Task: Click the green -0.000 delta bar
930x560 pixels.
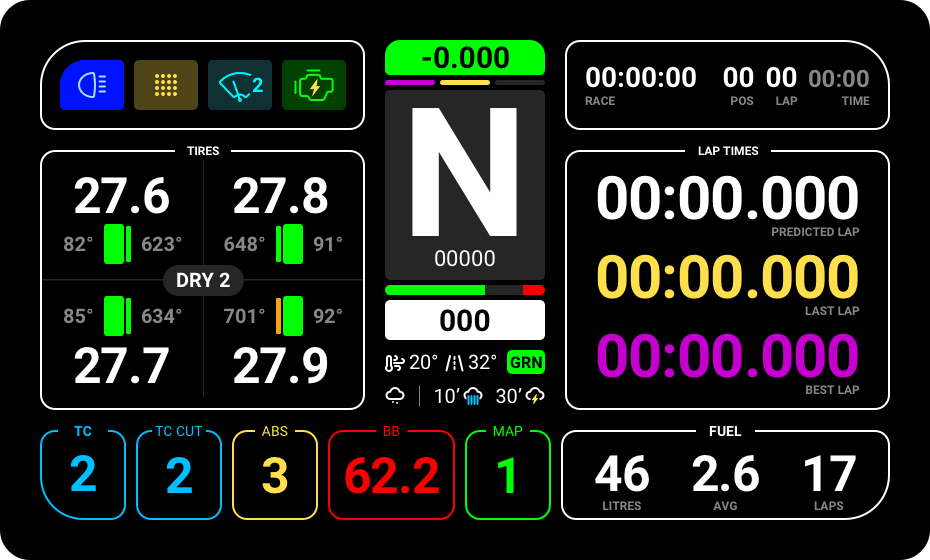Action: point(465,58)
